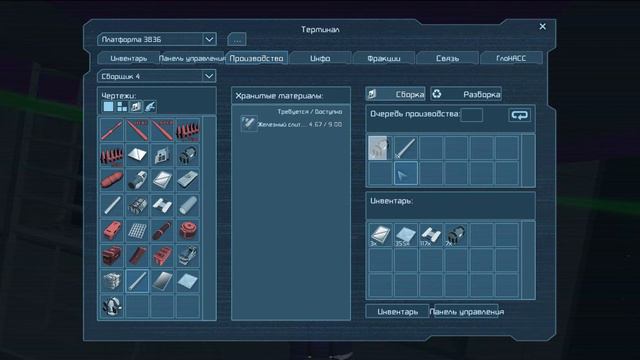640x360 pixels.
Task: Close the Терминал window
Action: 542,27
